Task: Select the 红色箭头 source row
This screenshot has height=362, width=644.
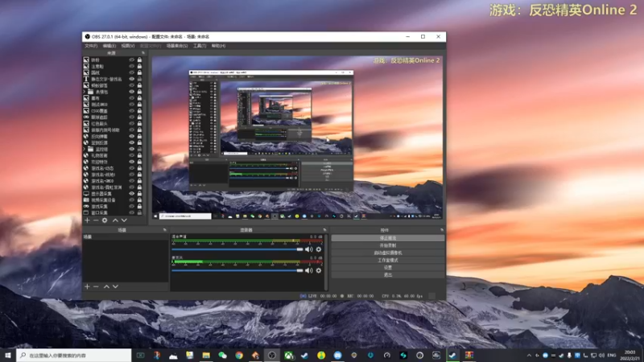Action: click(x=113, y=124)
